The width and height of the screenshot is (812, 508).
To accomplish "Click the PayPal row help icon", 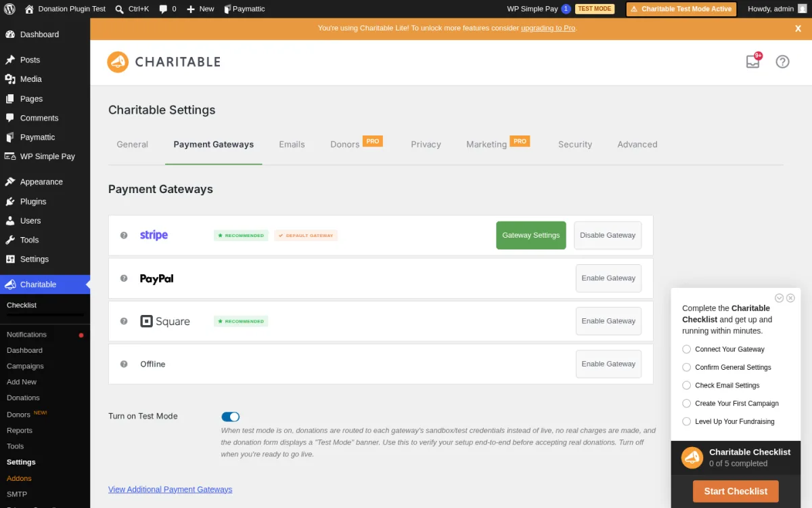I will (x=124, y=278).
